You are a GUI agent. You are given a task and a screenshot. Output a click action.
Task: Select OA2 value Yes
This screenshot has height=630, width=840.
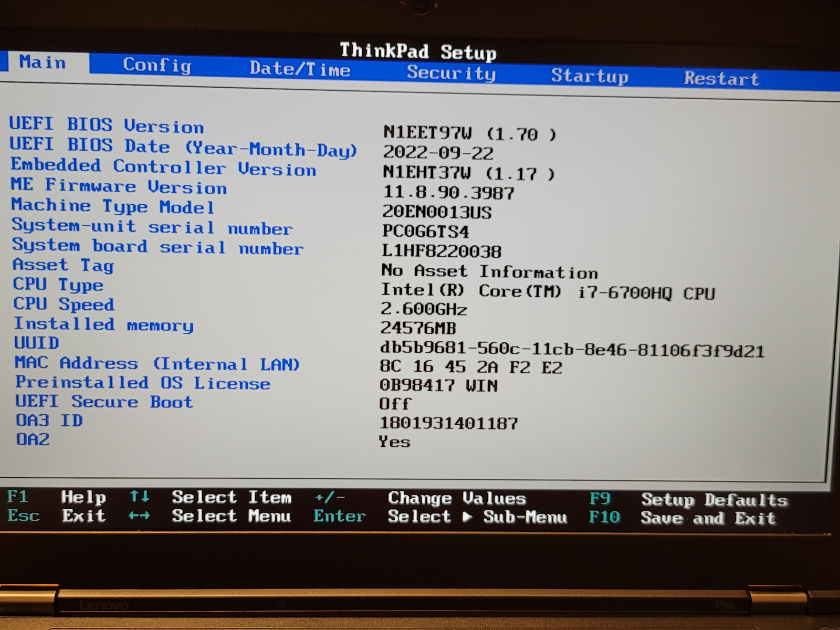coord(395,442)
